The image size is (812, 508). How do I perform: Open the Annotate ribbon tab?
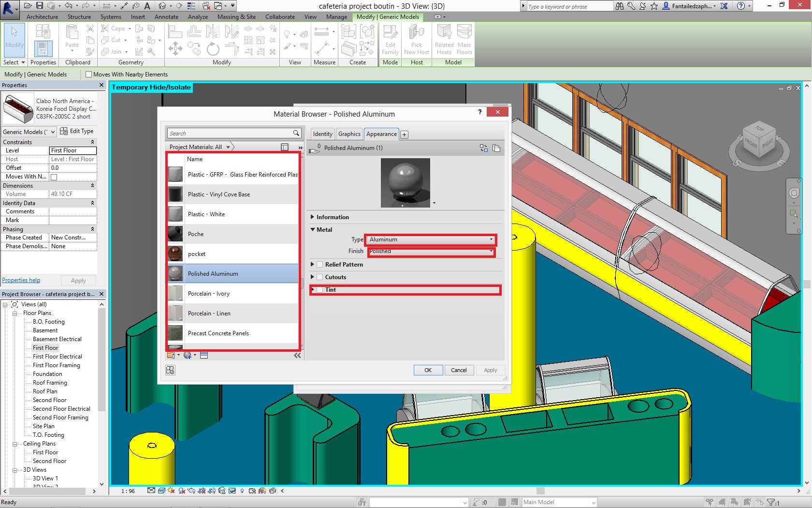coord(166,17)
